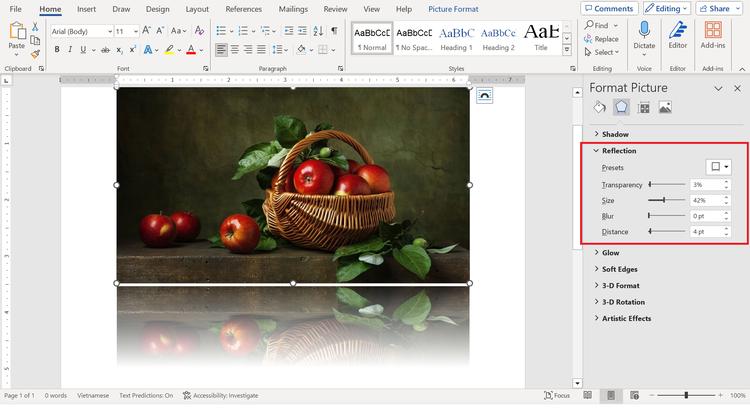Viewport: 750px width, 416px height.
Task: Toggle Bold formatting
Action: [x=57, y=49]
